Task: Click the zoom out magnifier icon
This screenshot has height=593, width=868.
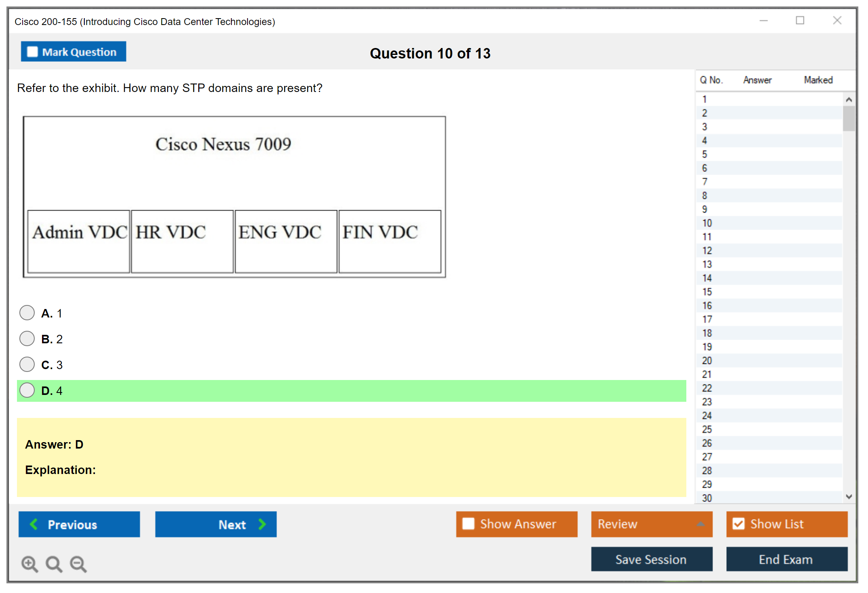Action: pos(78,564)
